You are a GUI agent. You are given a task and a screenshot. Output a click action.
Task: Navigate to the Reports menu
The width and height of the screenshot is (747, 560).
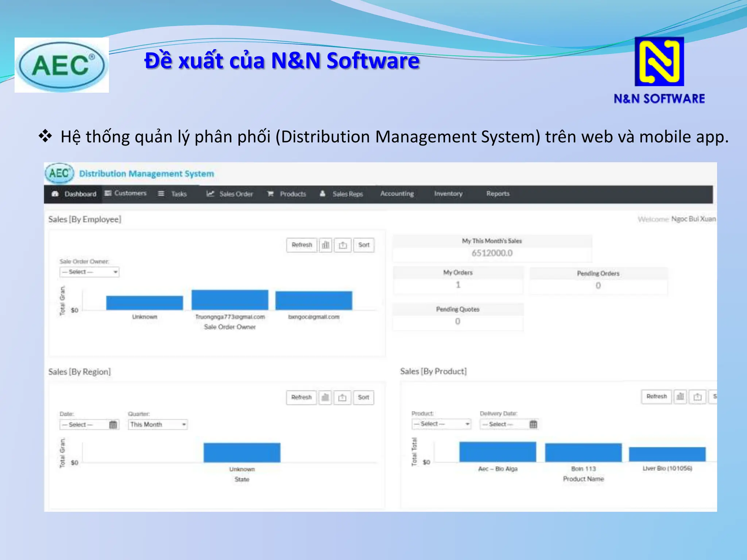point(498,194)
